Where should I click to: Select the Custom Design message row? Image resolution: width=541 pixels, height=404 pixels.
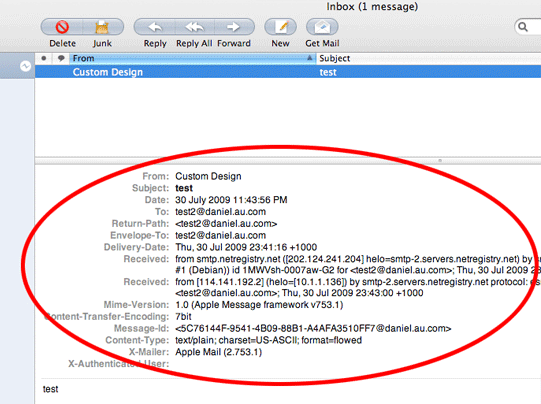tap(288, 72)
